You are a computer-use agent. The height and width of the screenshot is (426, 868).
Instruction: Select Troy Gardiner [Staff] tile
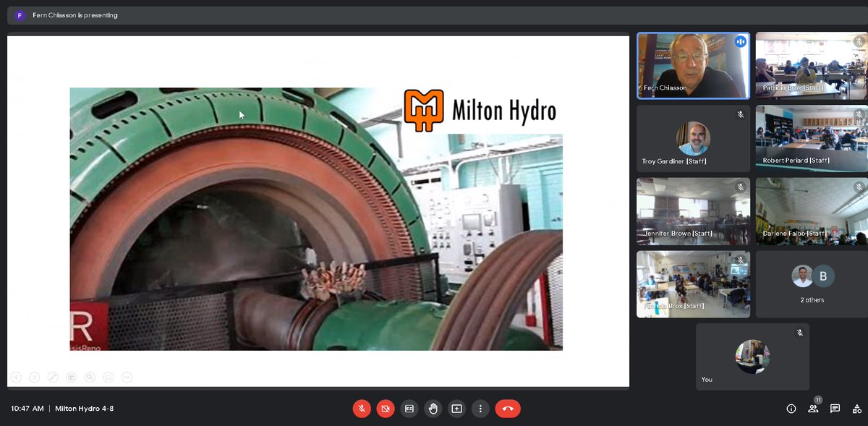coord(693,139)
